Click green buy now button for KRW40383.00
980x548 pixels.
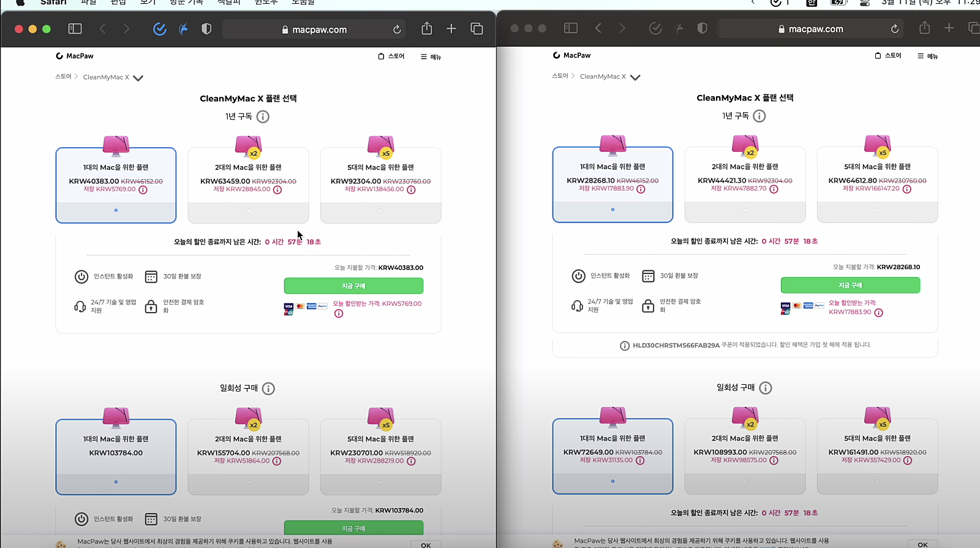(x=353, y=286)
